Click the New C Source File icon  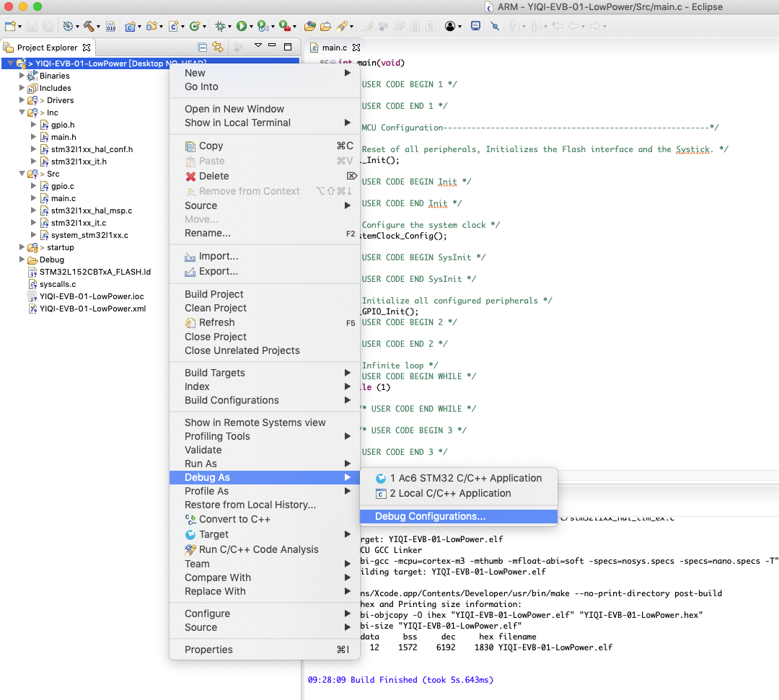[x=174, y=26]
